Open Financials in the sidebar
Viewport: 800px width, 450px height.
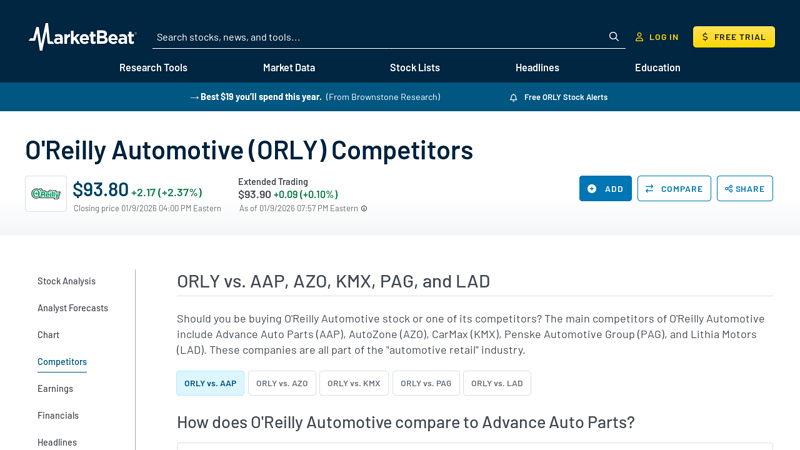click(x=58, y=415)
